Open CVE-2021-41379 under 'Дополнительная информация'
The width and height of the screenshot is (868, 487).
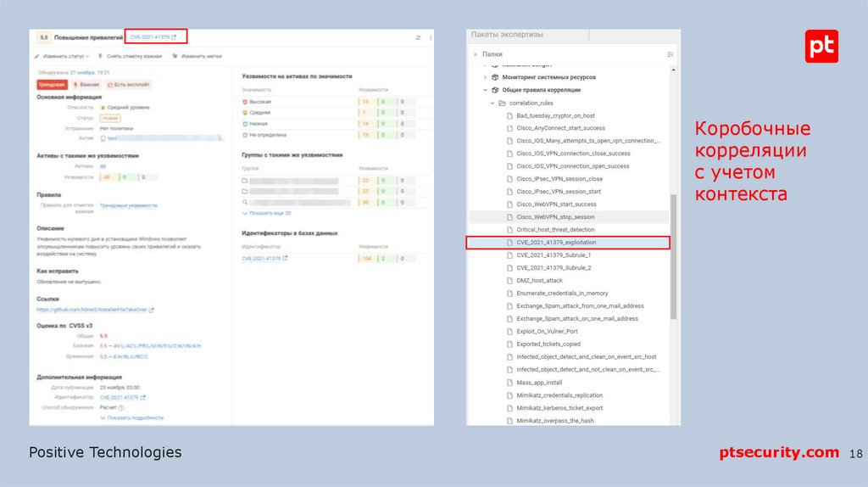(x=122, y=397)
